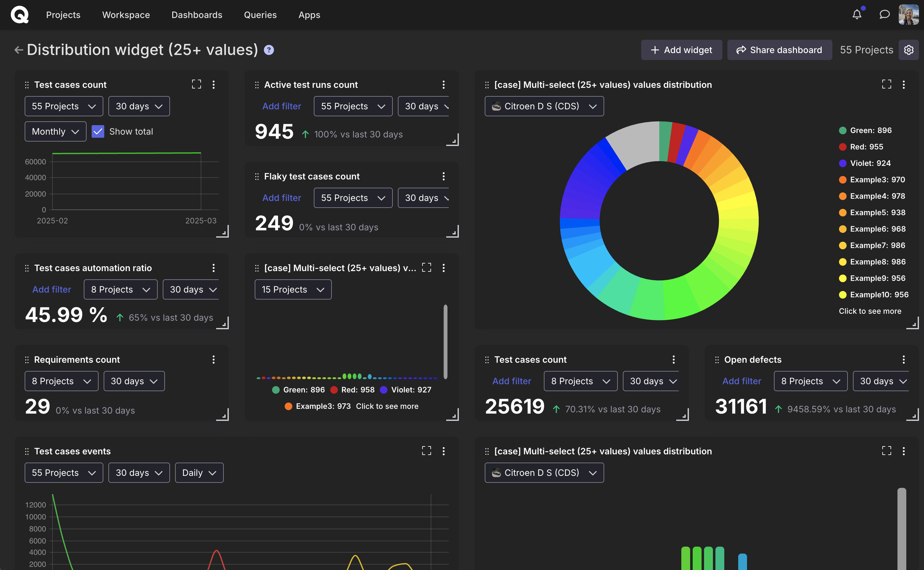This screenshot has width=924, height=570.
Task: Open the kebab menu on Open defects widget
Action: (x=904, y=359)
